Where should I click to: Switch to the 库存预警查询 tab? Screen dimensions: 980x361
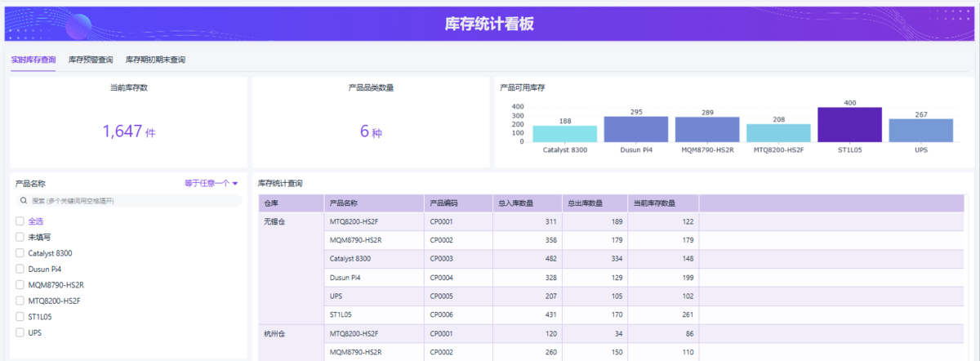91,60
